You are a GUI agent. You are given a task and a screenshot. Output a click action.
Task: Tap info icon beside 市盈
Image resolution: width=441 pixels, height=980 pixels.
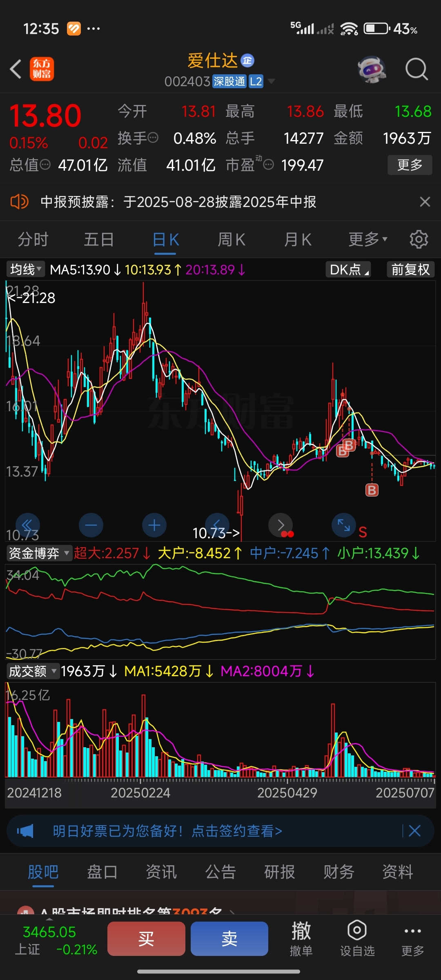coord(268,165)
